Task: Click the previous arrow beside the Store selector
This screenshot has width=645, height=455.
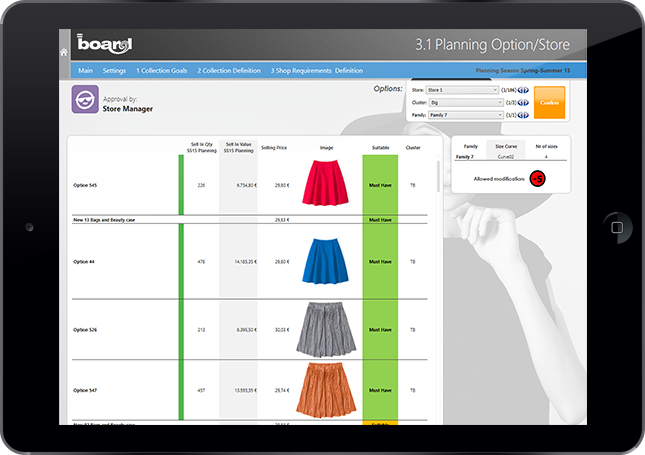Action: tap(521, 90)
